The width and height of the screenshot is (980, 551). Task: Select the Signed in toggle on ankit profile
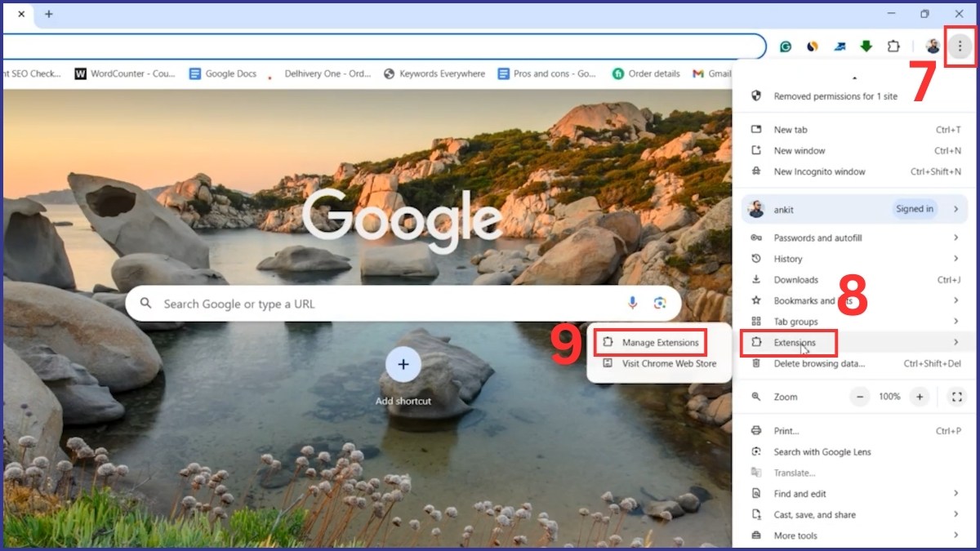coord(914,209)
